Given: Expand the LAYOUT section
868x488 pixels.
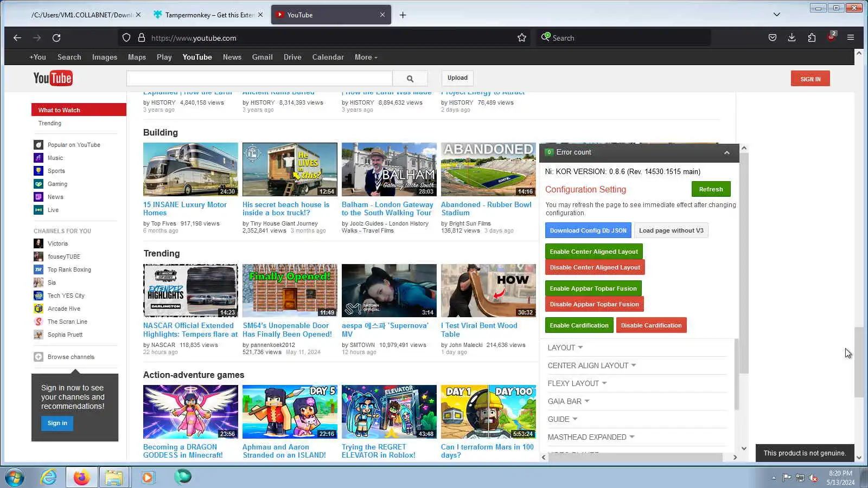Looking at the screenshot, I should tap(565, 348).
